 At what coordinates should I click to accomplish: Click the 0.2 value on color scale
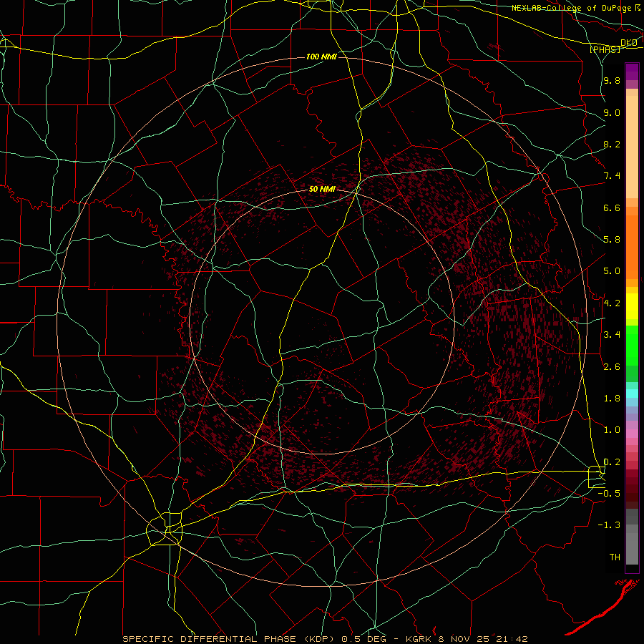pos(612,462)
